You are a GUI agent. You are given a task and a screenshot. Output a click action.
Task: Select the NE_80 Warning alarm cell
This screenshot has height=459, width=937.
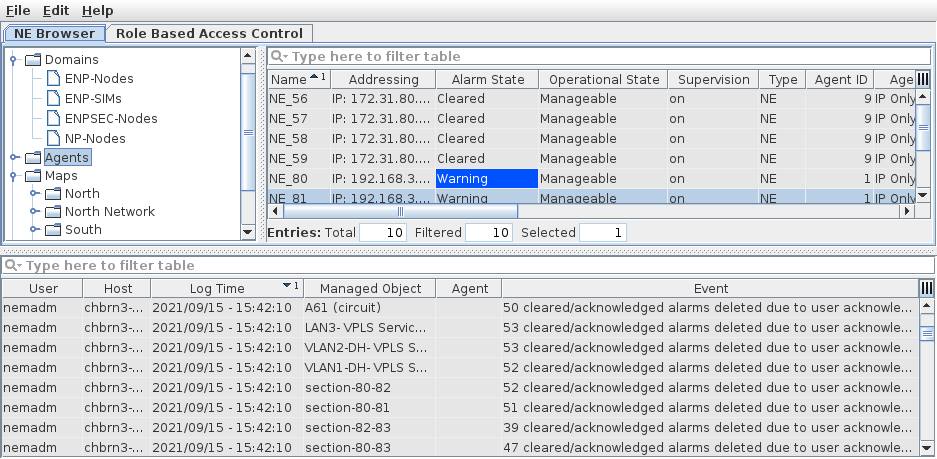(486, 179)
